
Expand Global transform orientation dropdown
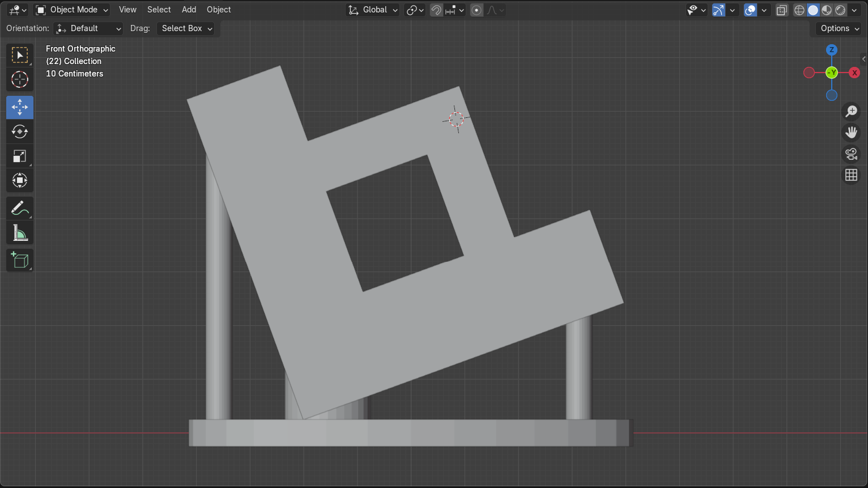click(373, 10)
